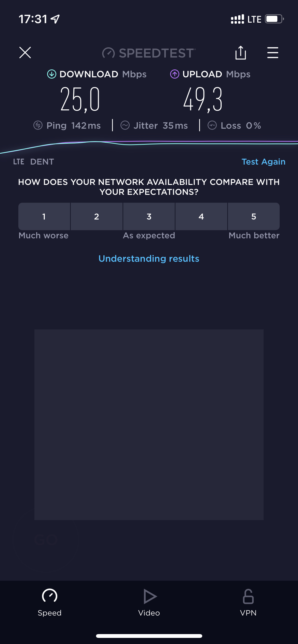Tap the Speedtest gauge logo
The image size is (298, 644).
tap(109, 53)
